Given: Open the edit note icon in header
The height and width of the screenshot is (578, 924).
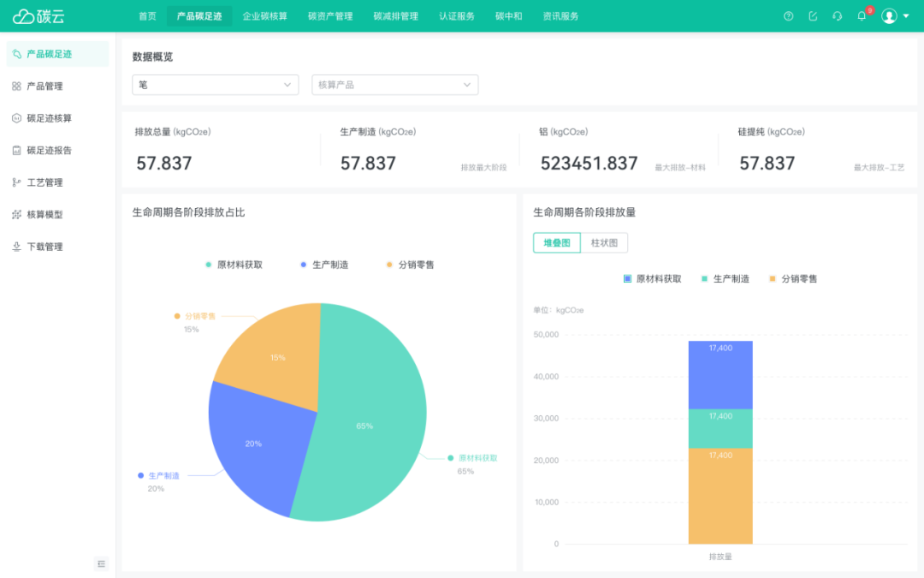Looking at the screenshot, I should click(813, 16).
